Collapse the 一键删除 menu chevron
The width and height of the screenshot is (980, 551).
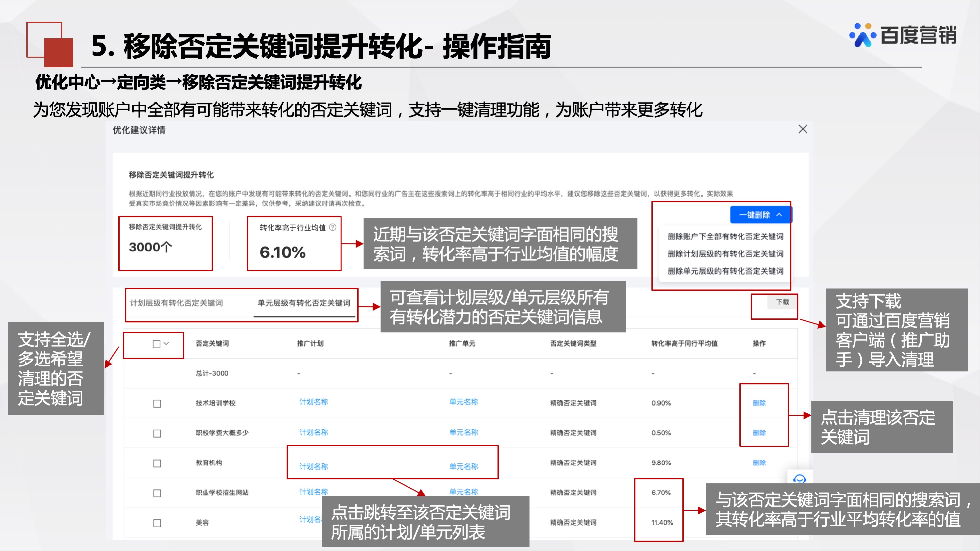tap(778, 215)
